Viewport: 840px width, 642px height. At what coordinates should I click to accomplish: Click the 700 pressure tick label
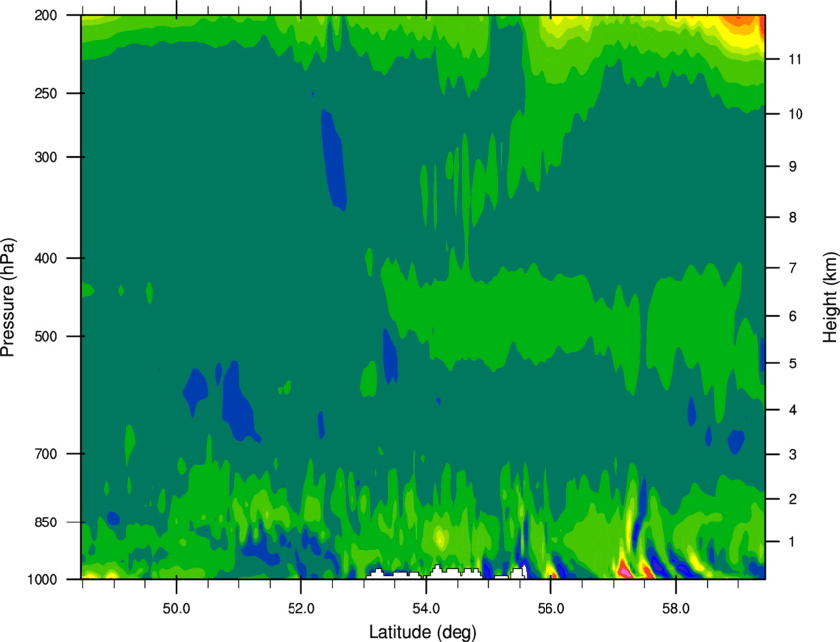pyautogui.click(x=45, y=454)
